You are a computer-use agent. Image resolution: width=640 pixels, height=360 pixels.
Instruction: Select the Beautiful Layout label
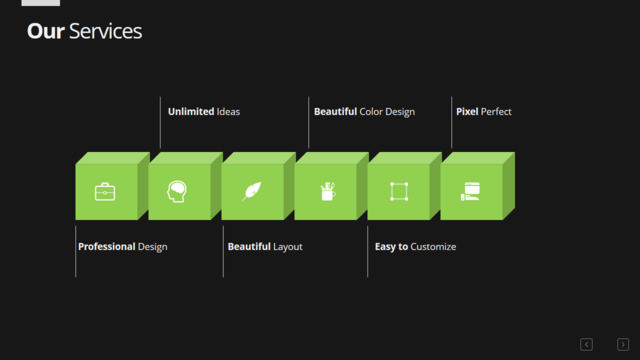265,247
